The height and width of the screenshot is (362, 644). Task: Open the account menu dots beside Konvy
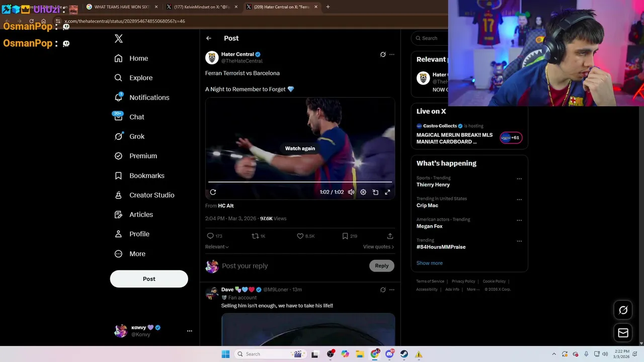(x=190, y=331)
